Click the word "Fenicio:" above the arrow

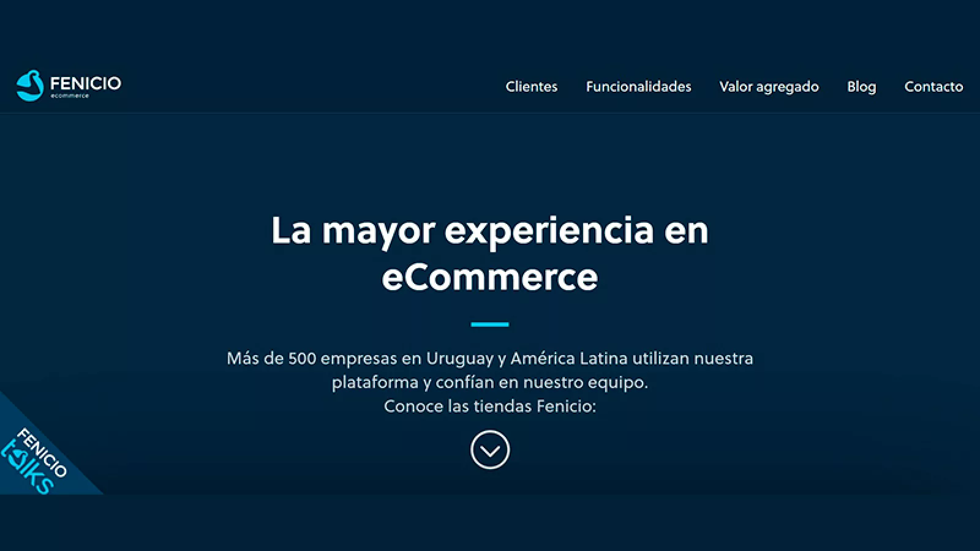(567, 406)
